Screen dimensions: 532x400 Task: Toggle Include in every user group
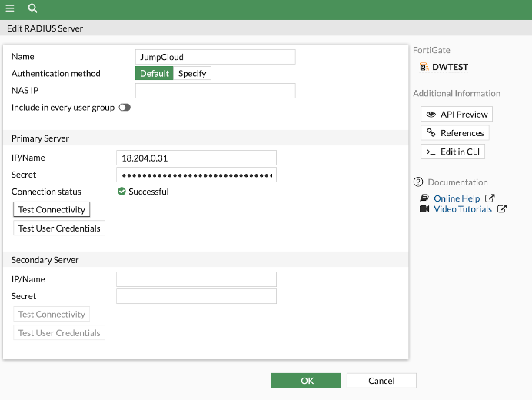click(x=125, y=108)
